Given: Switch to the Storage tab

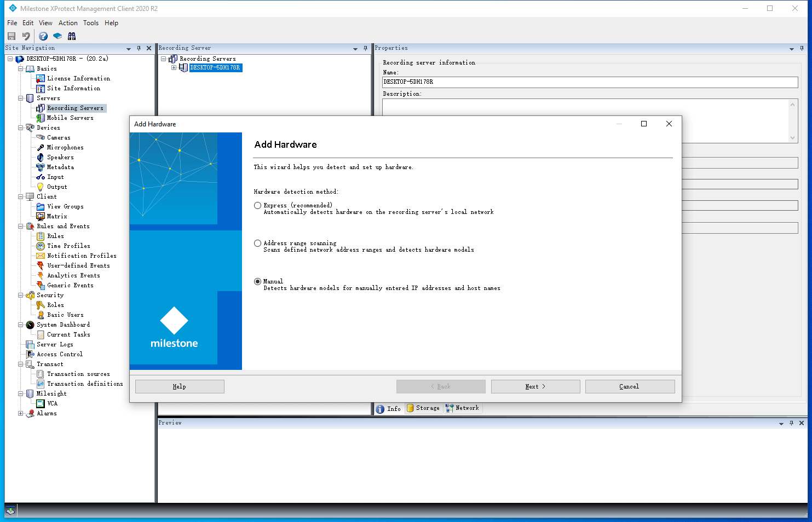Looking at the screenshot, I should [423, 408].
